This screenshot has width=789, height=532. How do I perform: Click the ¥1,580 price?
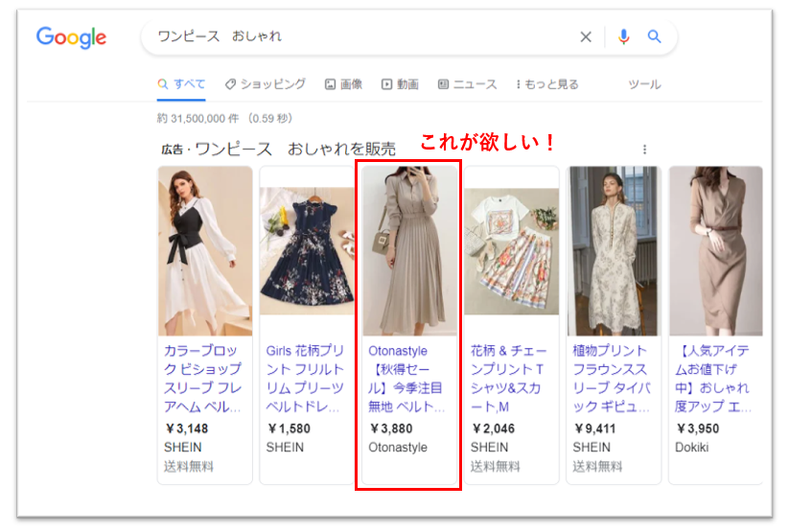pos(289,428)
